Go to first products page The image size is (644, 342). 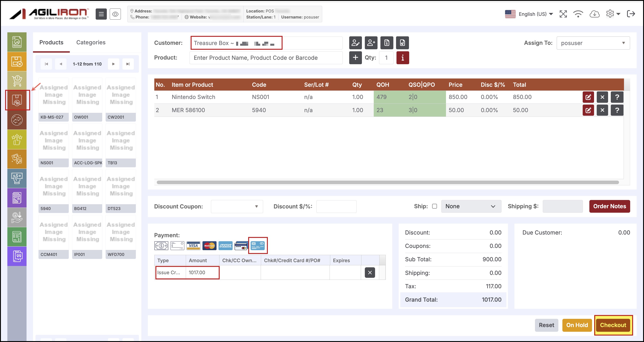(x=46, y=64)
